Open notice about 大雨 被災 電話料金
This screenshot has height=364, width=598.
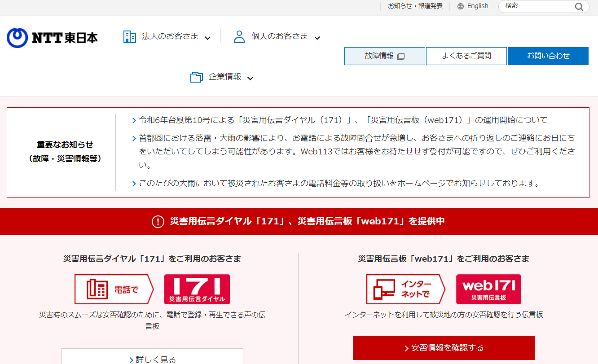339,184
